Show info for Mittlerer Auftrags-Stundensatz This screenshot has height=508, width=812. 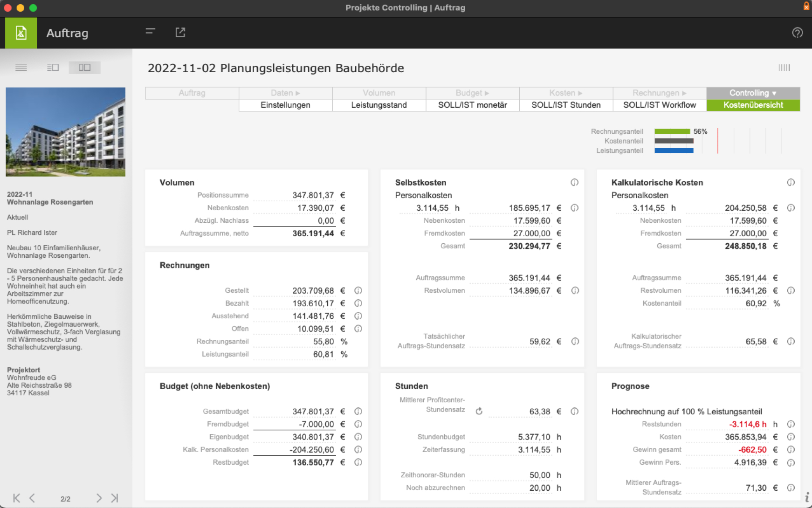tap(791, 487)
